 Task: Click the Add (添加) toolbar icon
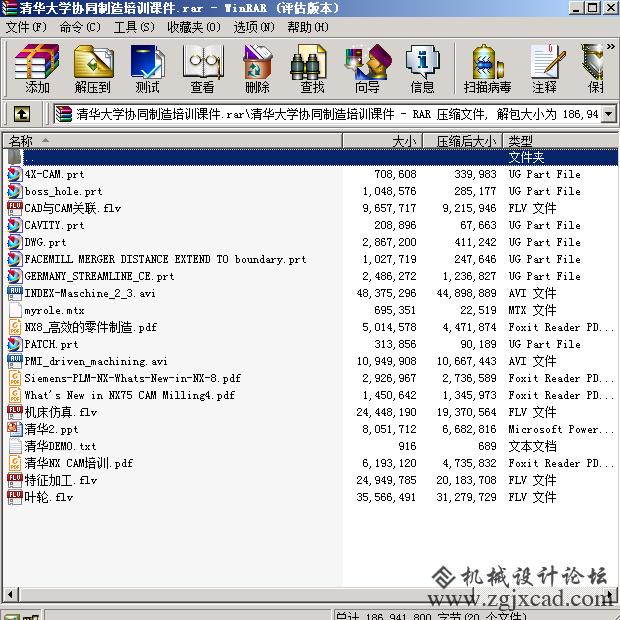point(37,69)
